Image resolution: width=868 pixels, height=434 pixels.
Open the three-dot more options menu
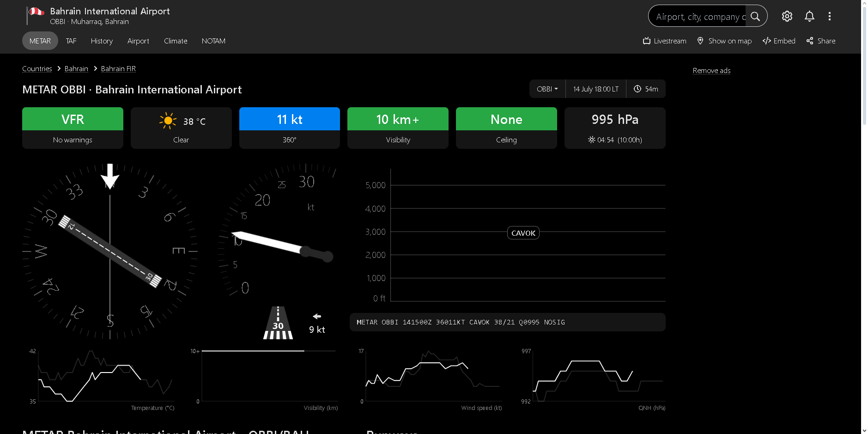830,16
